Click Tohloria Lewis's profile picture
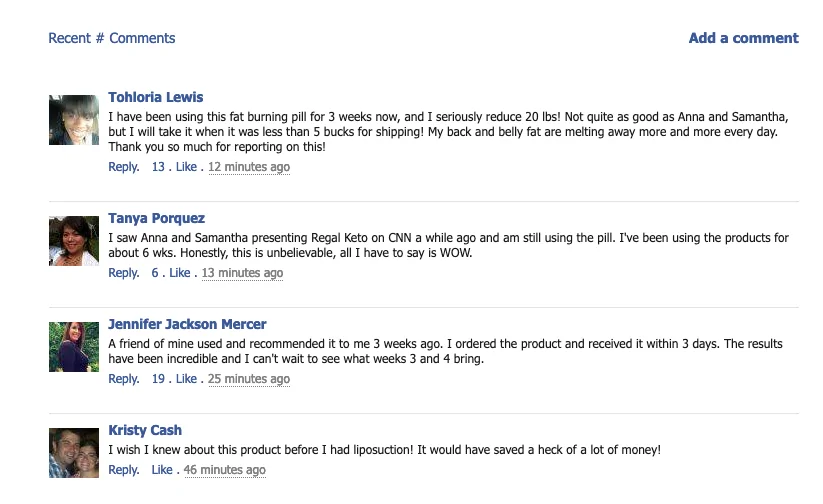The height and width of the screenshot is (504, 823). [x=74, y=120]
